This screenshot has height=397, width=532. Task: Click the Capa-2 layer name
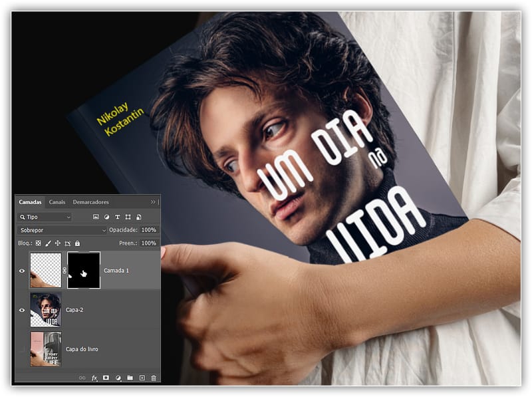click(x=74, y=310)
